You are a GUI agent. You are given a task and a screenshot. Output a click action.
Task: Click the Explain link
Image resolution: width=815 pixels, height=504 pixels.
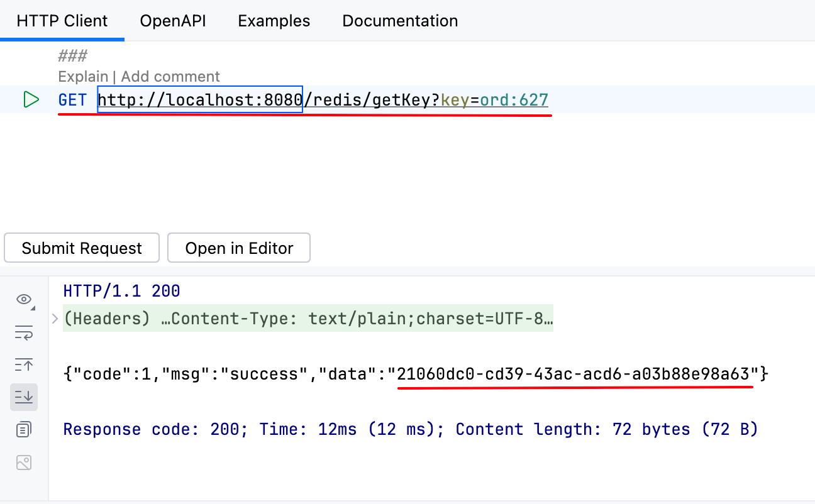pos(83,77)
